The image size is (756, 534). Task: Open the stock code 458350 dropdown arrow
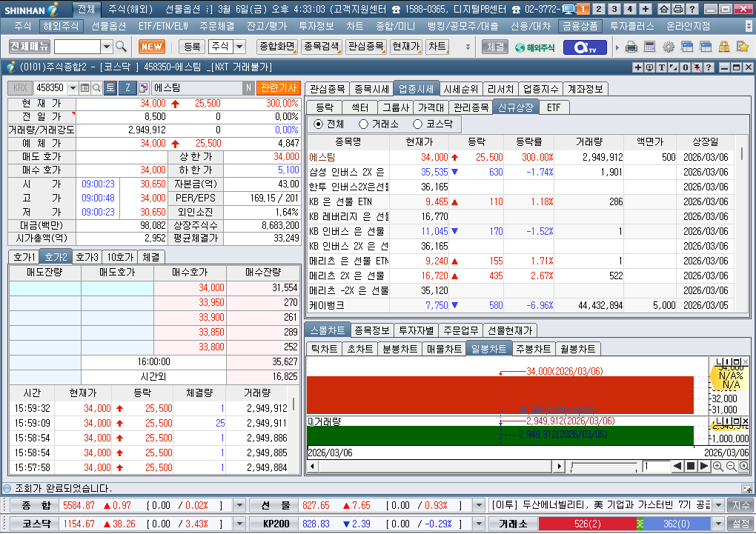point(73,87)
